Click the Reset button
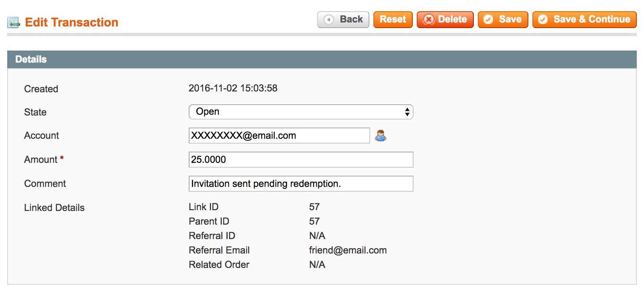644x296 pixels. pyautogui.click(x=393, y=20)
